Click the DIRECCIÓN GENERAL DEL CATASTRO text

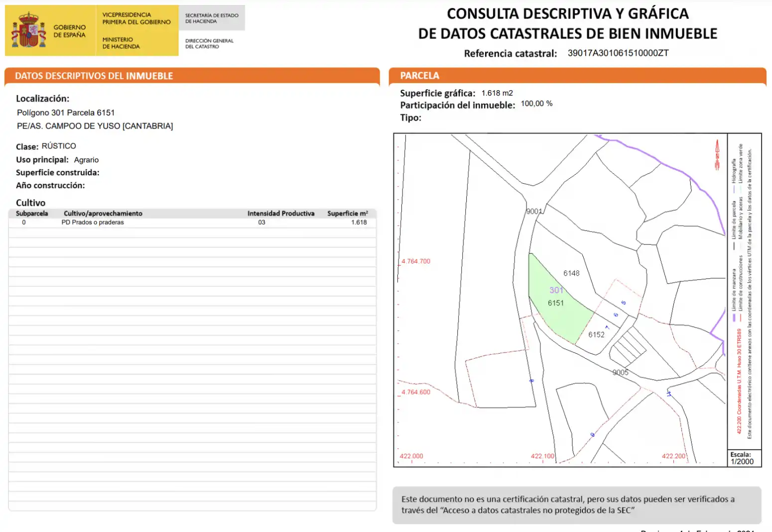(x=209, y=43)
